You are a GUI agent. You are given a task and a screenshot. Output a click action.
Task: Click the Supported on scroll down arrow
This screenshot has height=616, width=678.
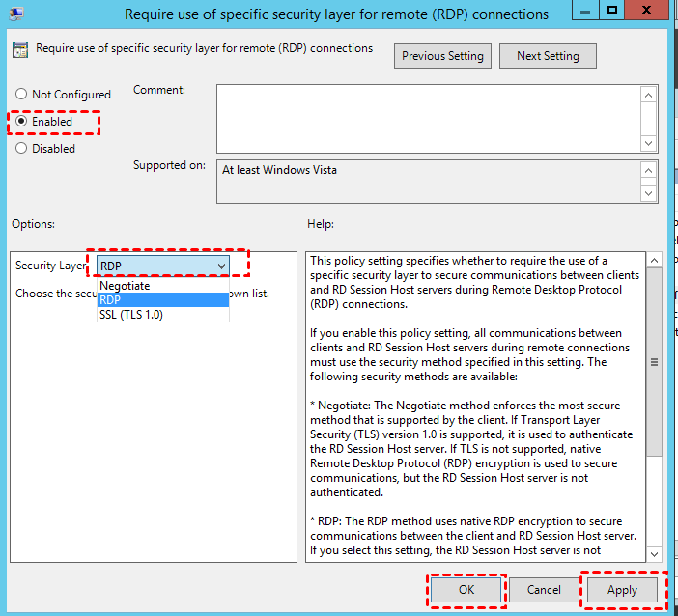point(650,193)
